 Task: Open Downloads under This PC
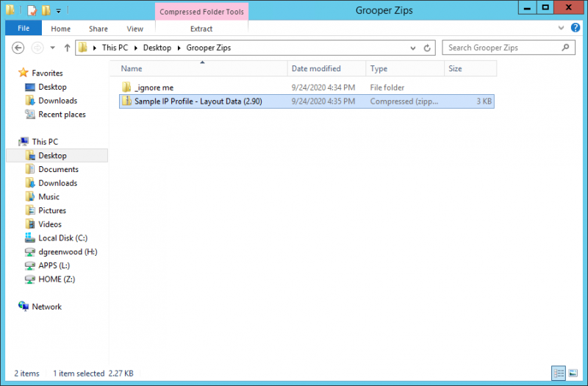(57, 183)
